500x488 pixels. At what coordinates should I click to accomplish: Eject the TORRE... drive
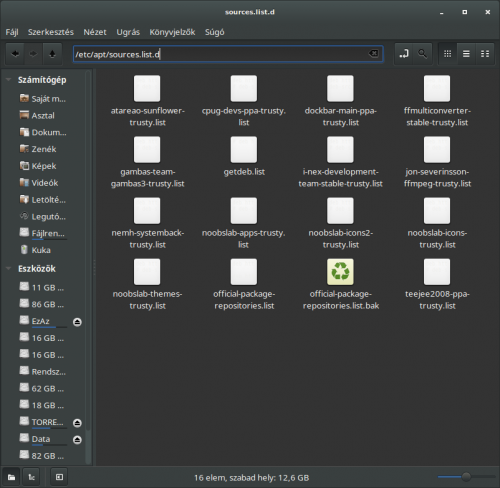[77, 423]
